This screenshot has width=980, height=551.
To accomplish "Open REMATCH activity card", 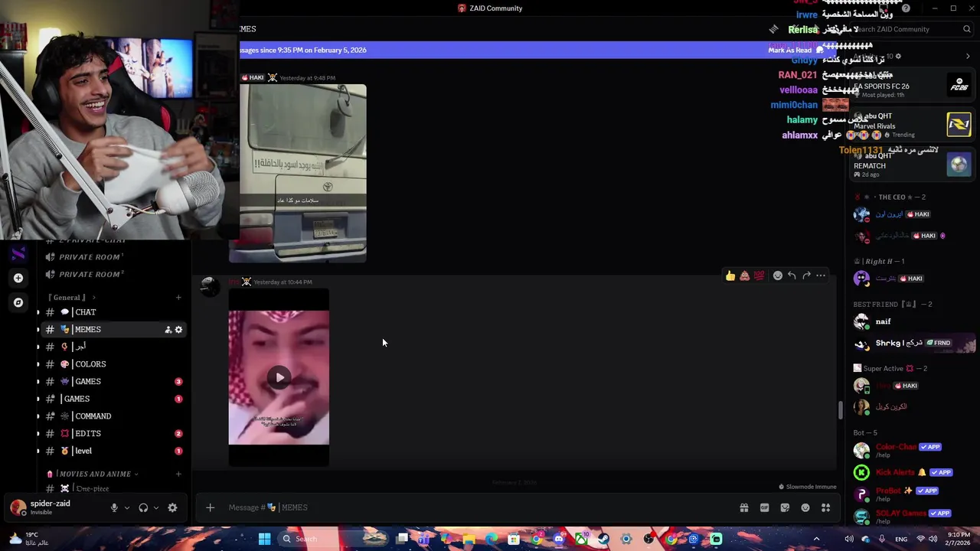I will (x=912, y=165).
